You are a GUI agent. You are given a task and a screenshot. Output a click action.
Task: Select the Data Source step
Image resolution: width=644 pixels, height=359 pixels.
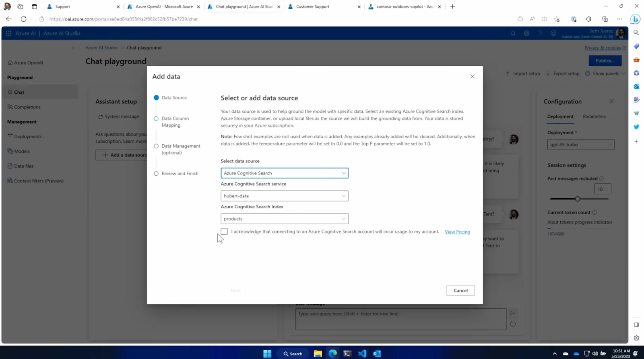pyautogui.click(x=170, y=98)
